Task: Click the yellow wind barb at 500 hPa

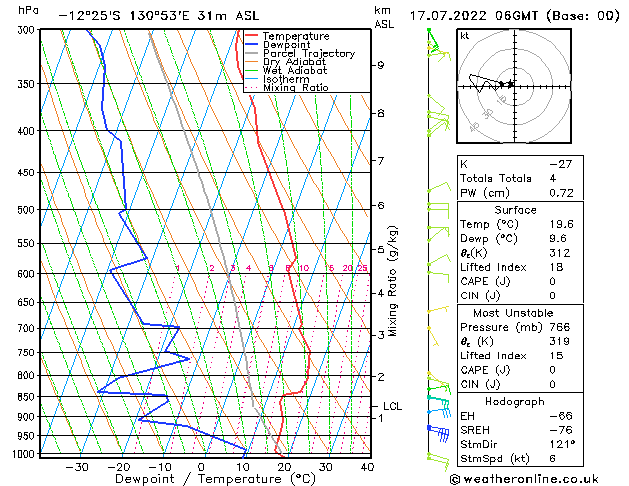Action: [x=437, y=208]
